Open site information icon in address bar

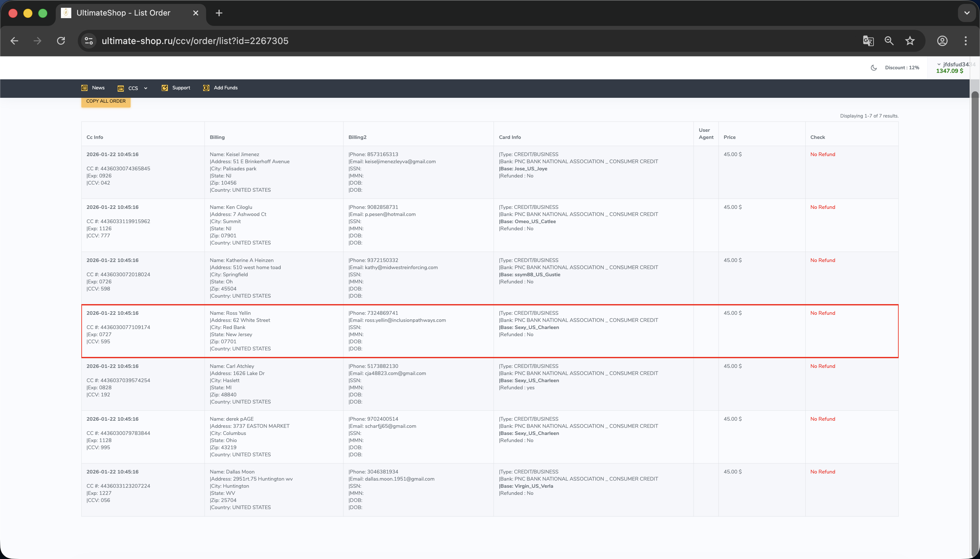click(89, 41)
